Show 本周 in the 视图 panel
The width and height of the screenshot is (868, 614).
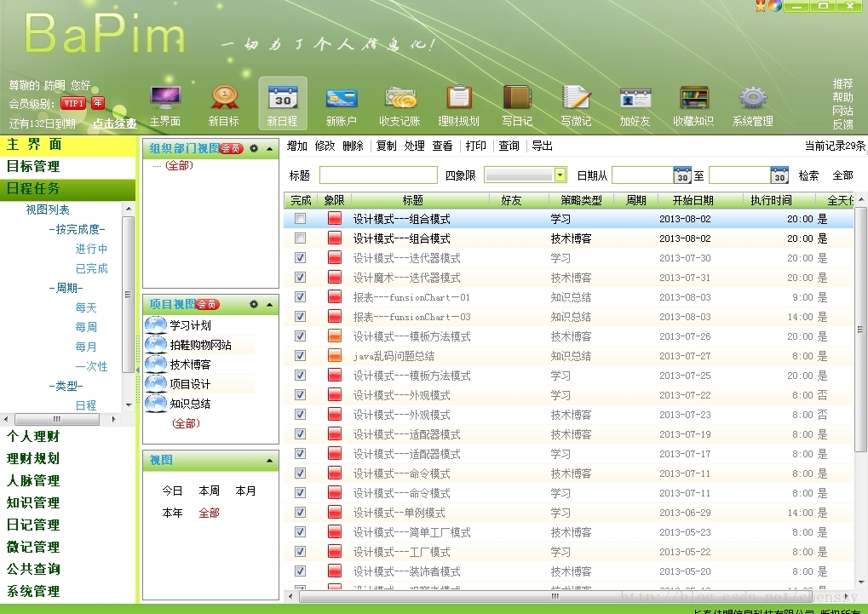click(210, 491)
